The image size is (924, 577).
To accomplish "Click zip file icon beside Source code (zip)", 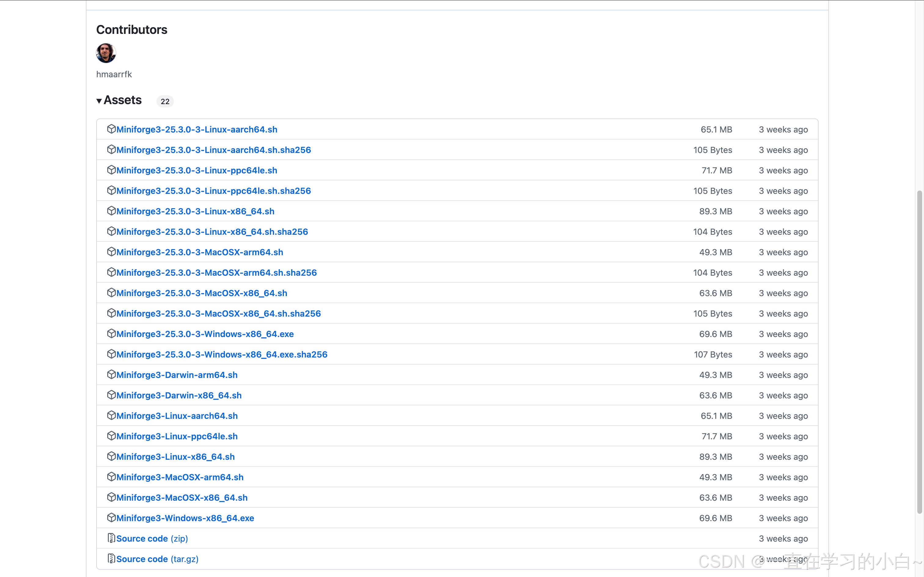I will click(111, 538).
